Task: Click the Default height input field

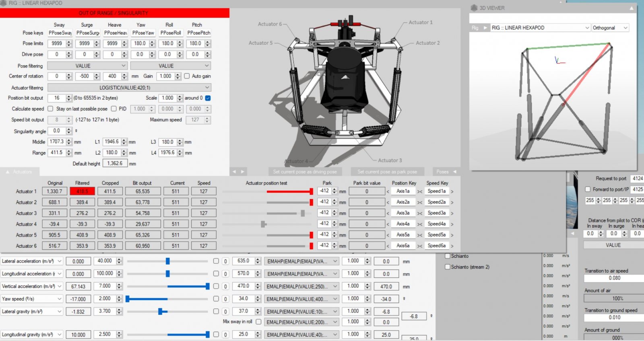Action: pyautogui.click(x=115, y=163)
